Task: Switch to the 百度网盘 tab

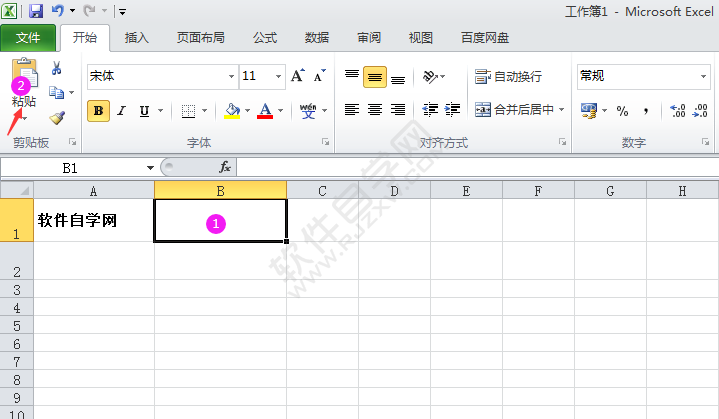Action: (x=485, y=38)
